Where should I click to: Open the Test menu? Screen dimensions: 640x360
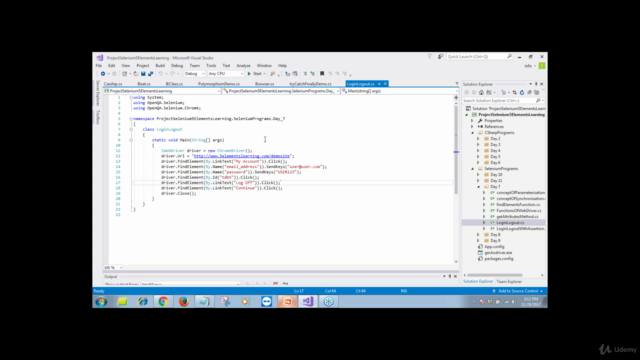tap(226, 66)
